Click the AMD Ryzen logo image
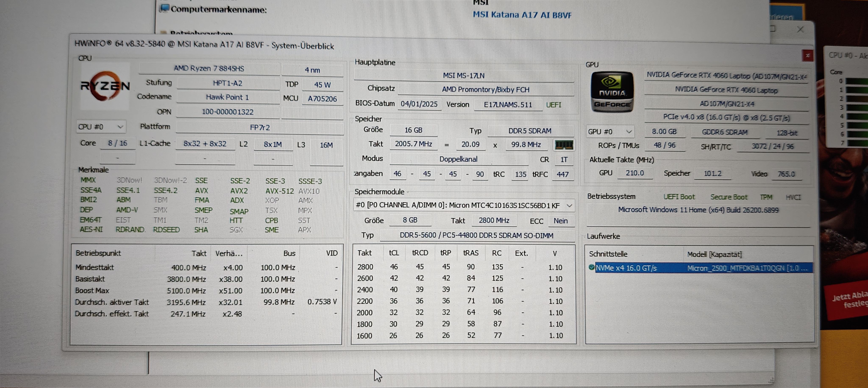 pos(105,86)
